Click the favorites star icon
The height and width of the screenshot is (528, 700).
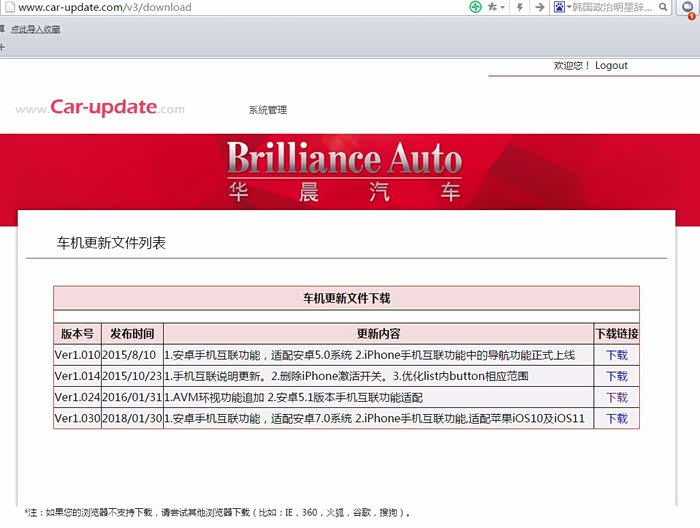pyautogui.click(x=493, y=7)
